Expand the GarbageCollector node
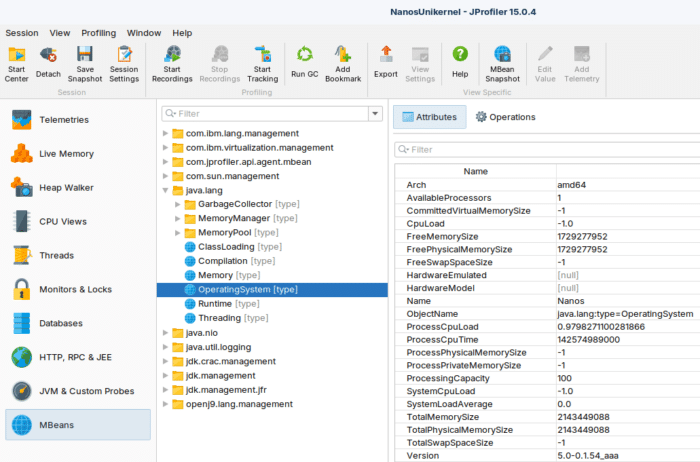 [178, 204]
